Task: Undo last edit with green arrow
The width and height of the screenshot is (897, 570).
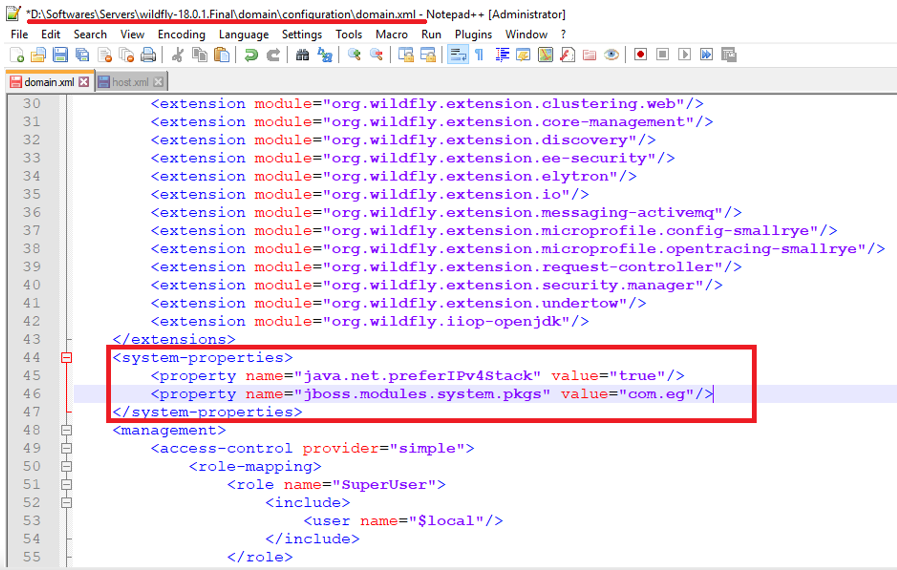Action: tap(251, 55)
